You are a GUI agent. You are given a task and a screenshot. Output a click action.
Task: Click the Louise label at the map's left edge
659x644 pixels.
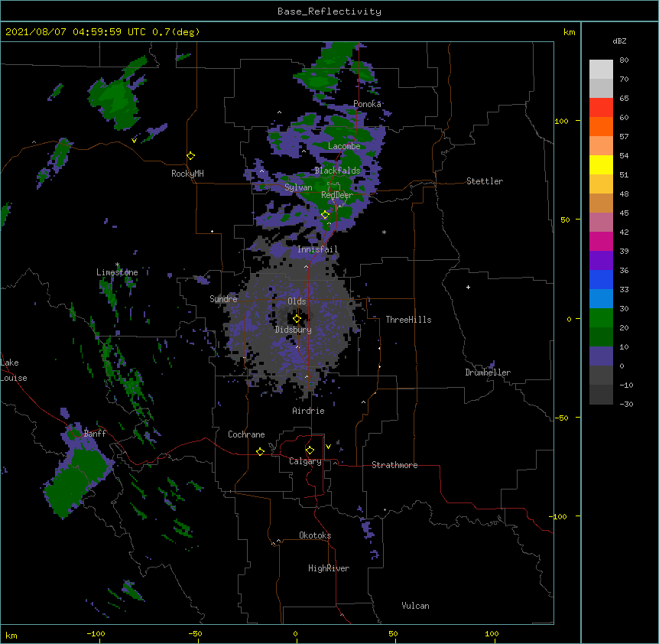click(14, 378)
